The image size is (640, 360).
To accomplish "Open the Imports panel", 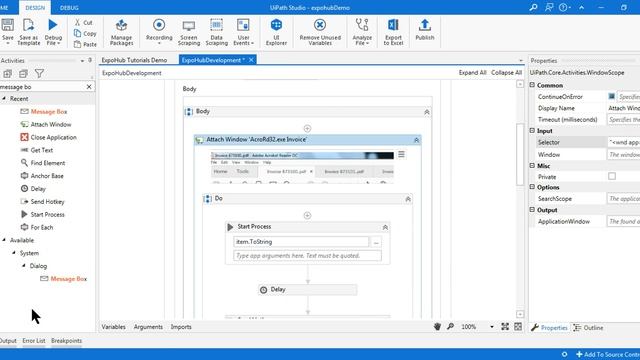I will 181,327.
